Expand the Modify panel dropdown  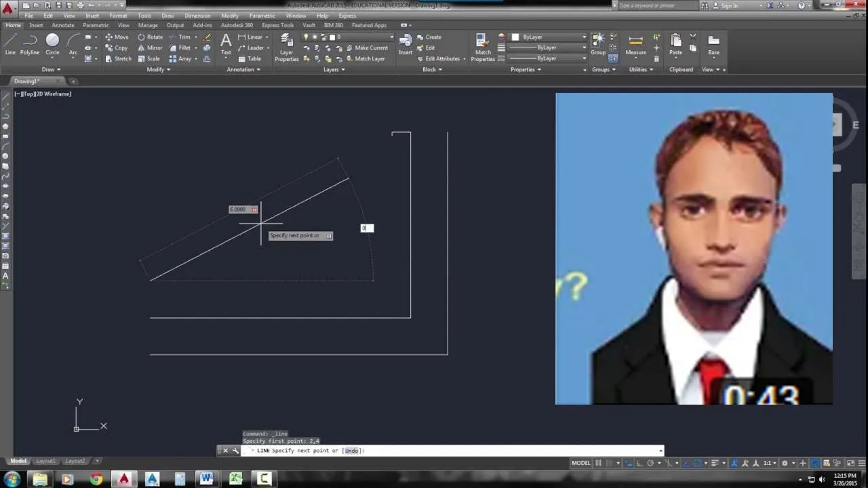pyautogui.click(x=159, y=69)
